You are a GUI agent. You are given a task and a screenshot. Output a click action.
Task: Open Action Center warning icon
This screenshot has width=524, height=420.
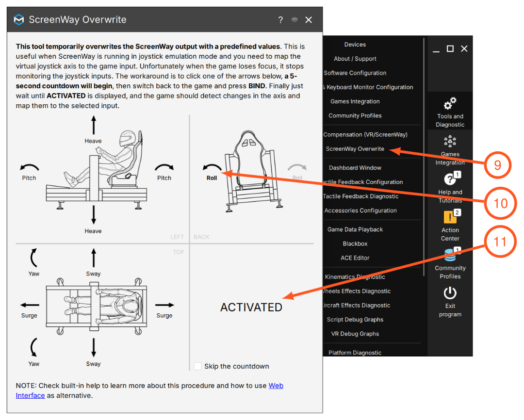pos(450,217)
